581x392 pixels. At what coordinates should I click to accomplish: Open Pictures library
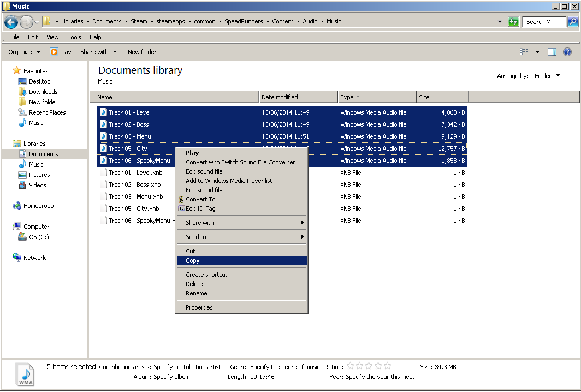tap(39, 175)
